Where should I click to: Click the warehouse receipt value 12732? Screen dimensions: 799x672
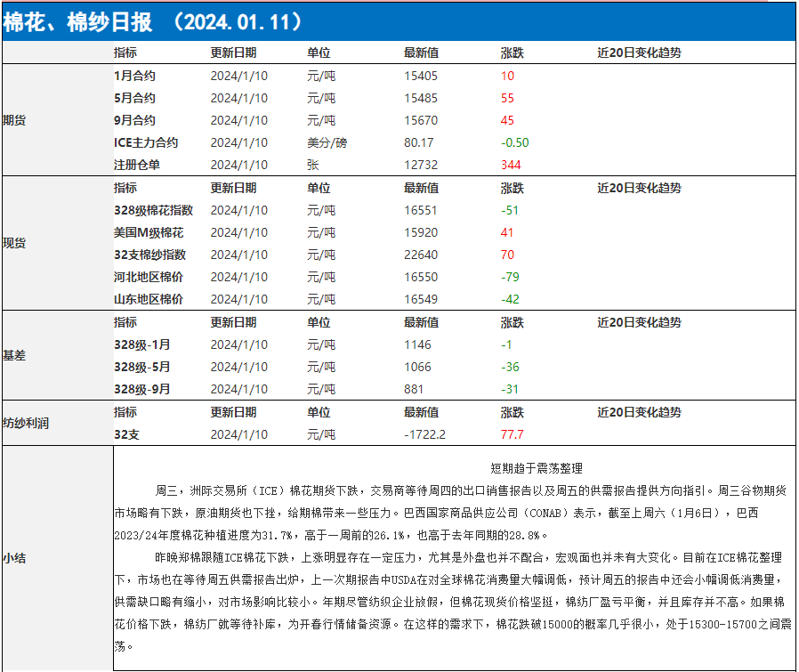(x=421, y=166)
